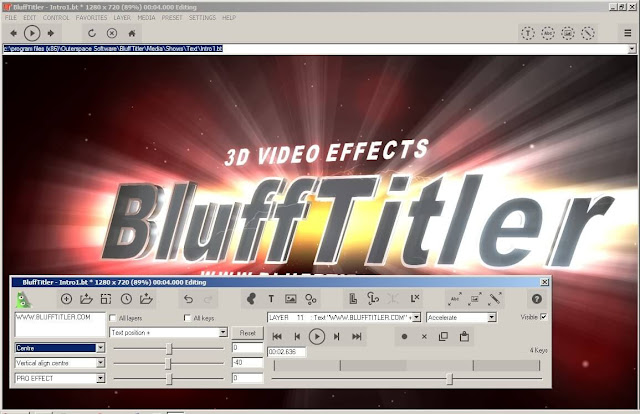Create a new show with the plus-circle icon
This screenshot has height=414, width=640.
66,299
